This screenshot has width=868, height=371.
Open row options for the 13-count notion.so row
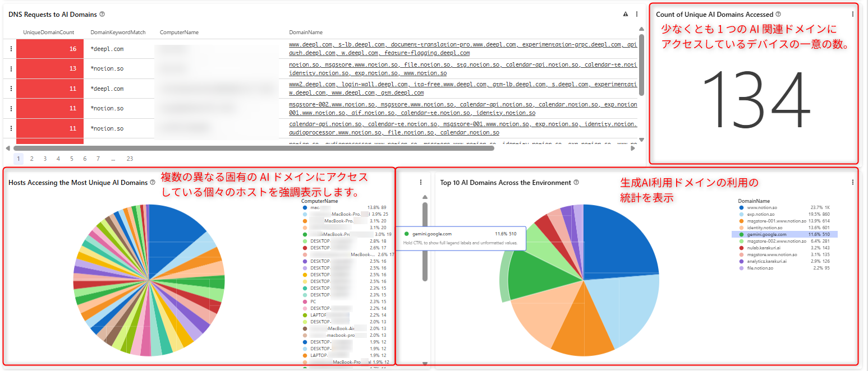pyautogui.click(x=10, y=68)
